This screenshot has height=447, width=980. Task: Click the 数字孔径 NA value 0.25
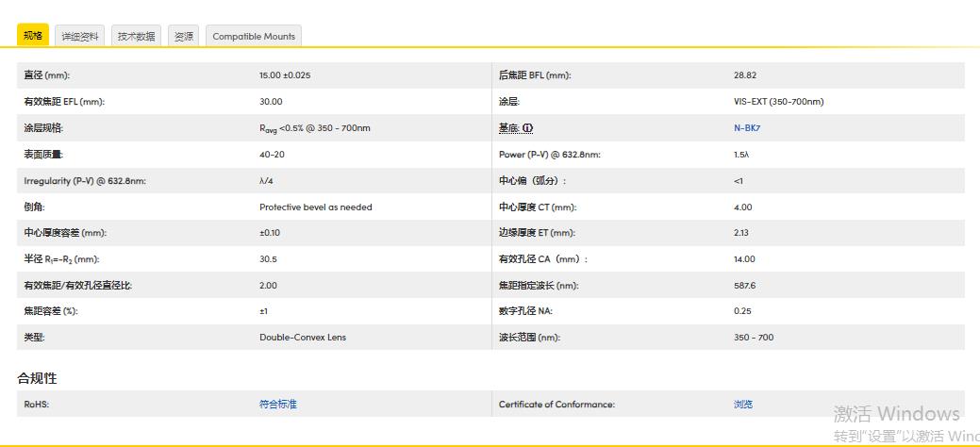coord(742,310)
